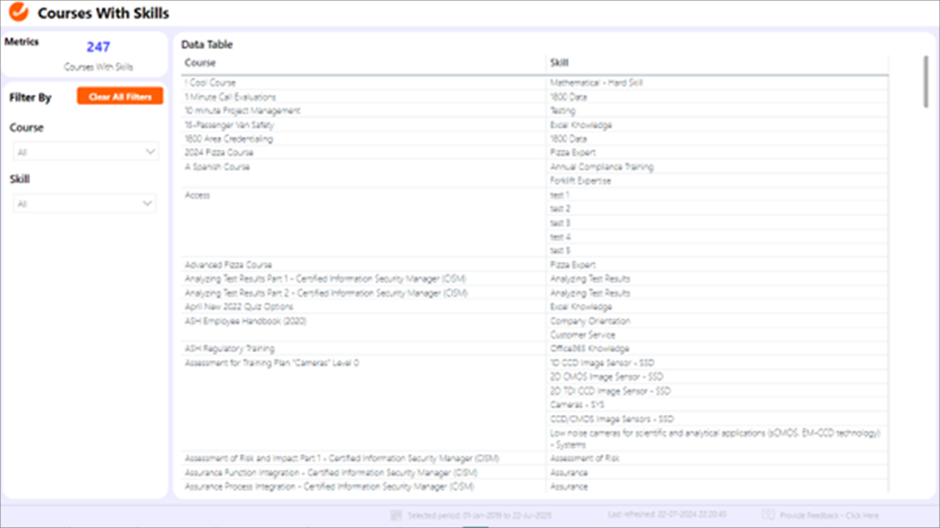Viewport: 940px width, 528px height.
Task: Open the Provide Feedback - Click Here link
Action: click(829, 516)
